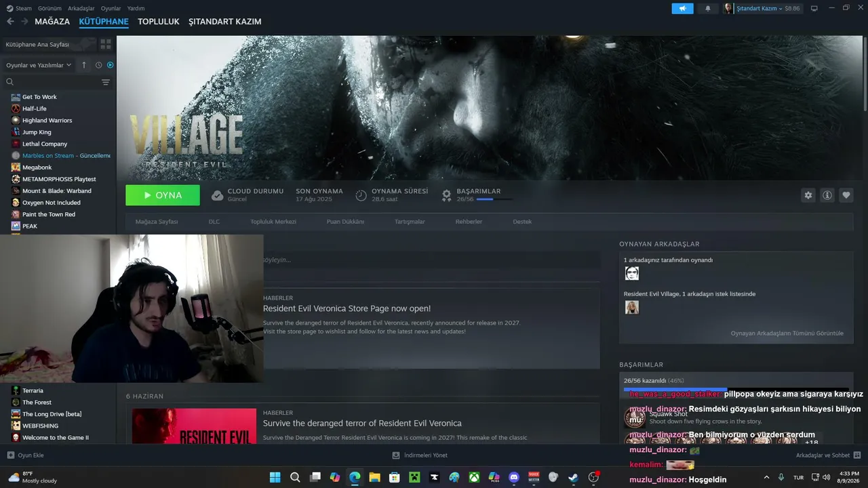This screenshot has width=868, height=488.
Task: Open the library search magnifier
Action: pyautogui.click(x=10, y=82)
